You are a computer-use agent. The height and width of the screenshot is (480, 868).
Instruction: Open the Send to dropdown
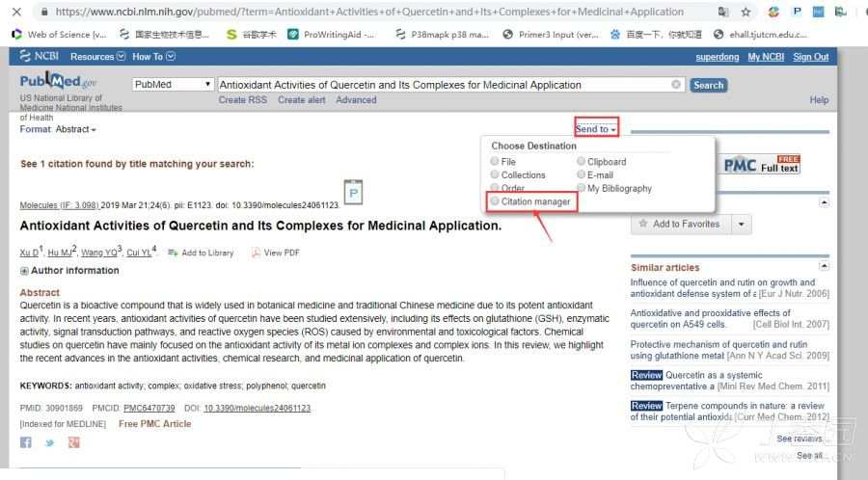click(x=595, y=129)
